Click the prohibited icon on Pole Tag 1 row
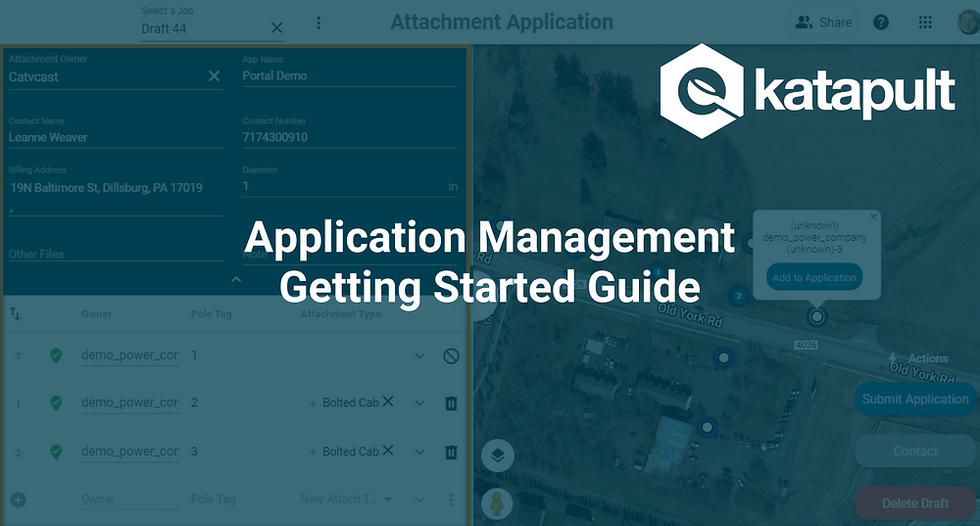This screenshot has height=526, width=980. pos(451,357)
